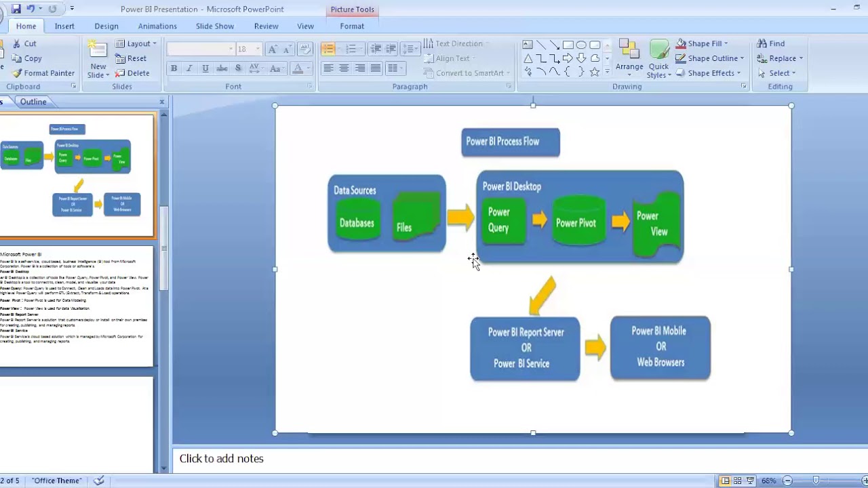
Task: Open Shape Outline dropdown
Action: click(x=710, y=58)
